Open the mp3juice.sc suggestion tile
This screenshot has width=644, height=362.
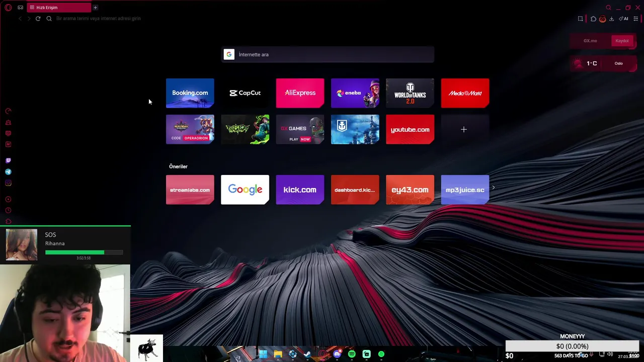click(465, 190)
